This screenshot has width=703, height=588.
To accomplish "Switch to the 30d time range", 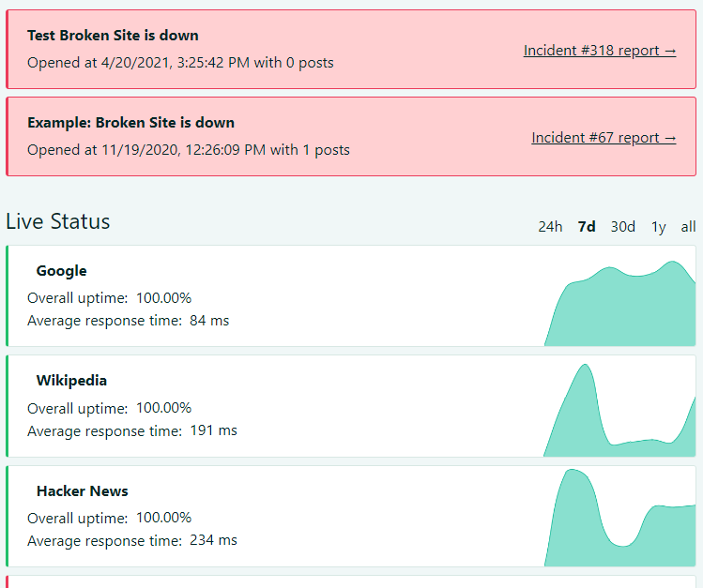I will pos(622,227).
